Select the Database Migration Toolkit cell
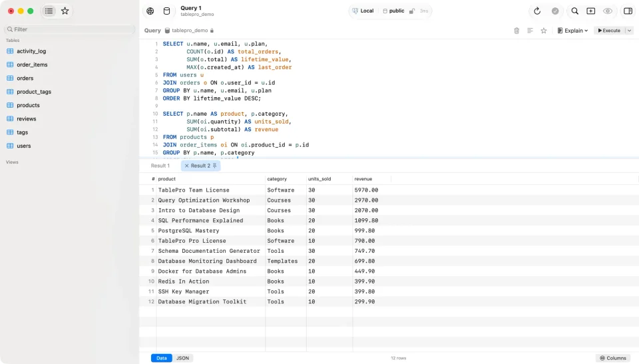Viewport: 639px width, 364px height. point(211,302)
